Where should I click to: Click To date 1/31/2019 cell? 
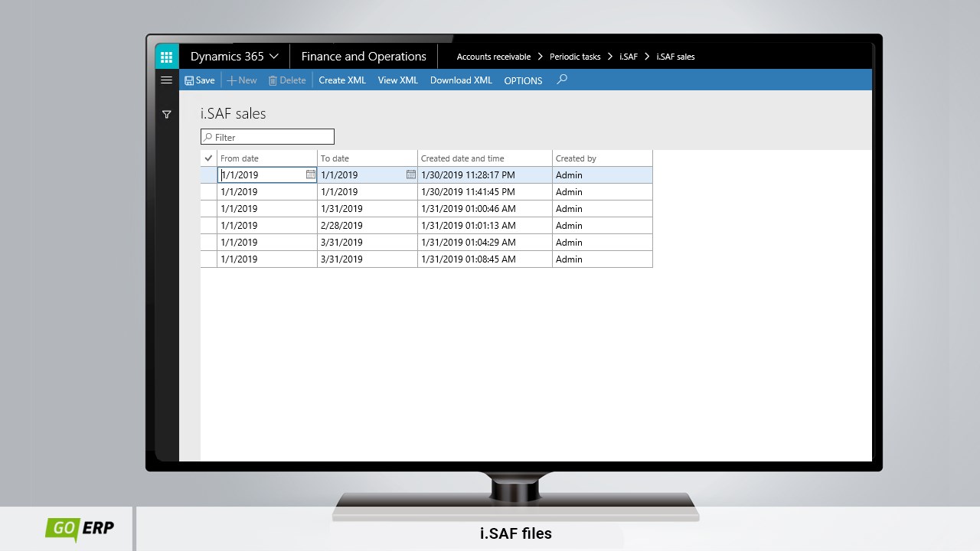(x=367, y=208)
